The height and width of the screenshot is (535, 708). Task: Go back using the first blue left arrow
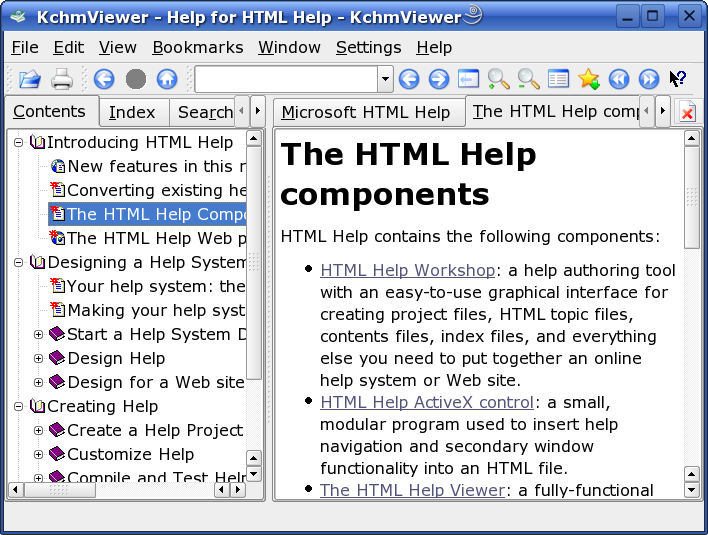tap(104, 79)
